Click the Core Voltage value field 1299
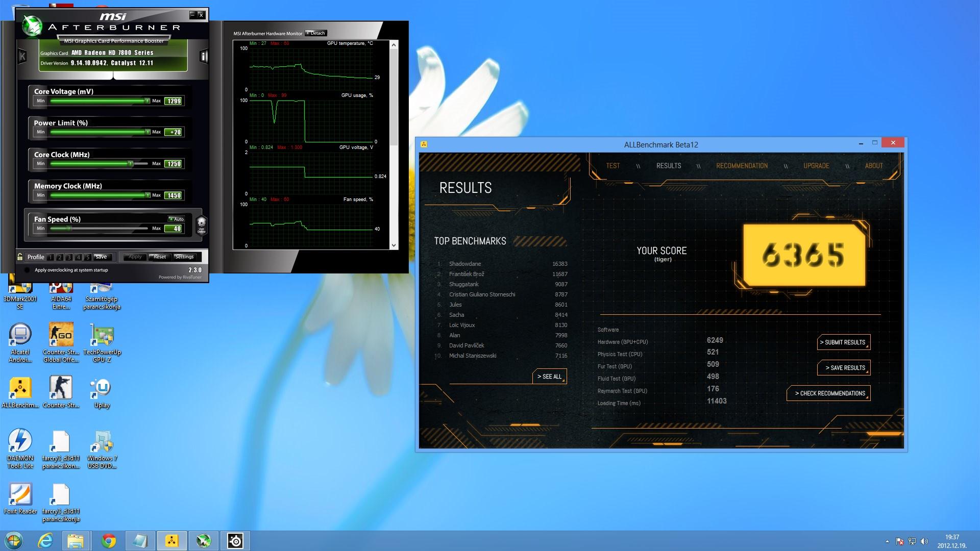The width and height of the screenshot is (980, 551). [174, 101]
